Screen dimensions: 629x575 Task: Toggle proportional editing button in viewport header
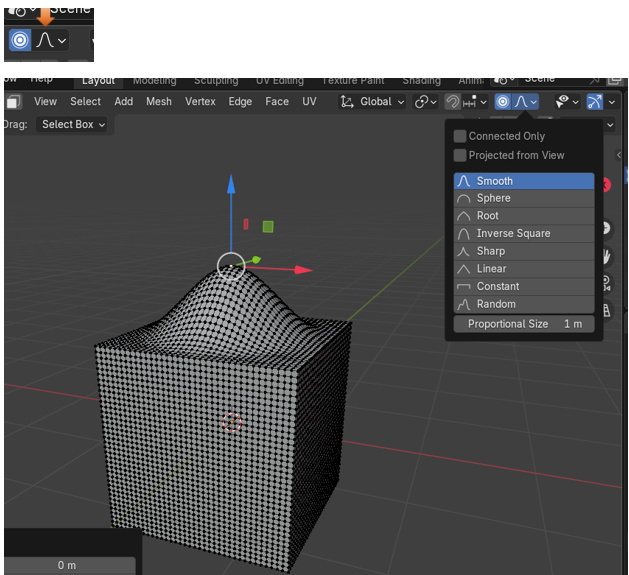503,101
